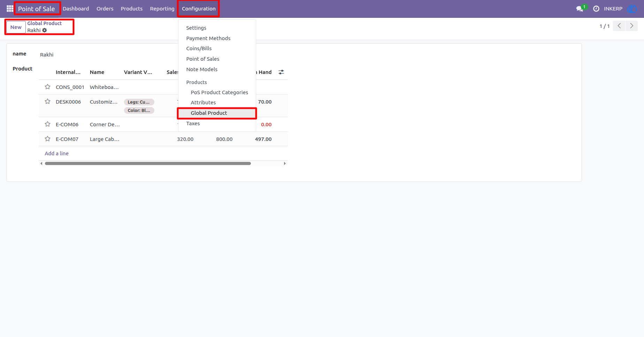Go to the Dashboard menu
The height and width of the screenshot is (337, 644).
(76, 8)
